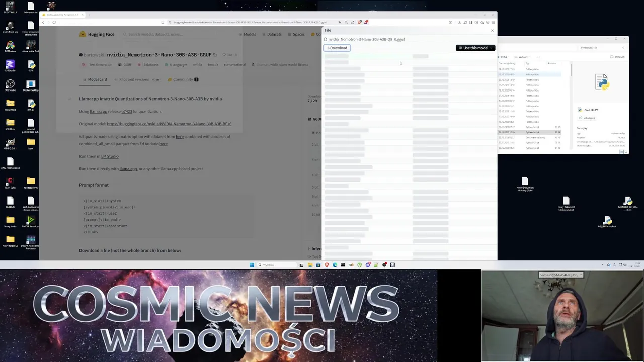Screen dimensions: 644x362
Task: Open the AGI_IBI.PY shortcut on desktop
Action: [x=607, y=222]
